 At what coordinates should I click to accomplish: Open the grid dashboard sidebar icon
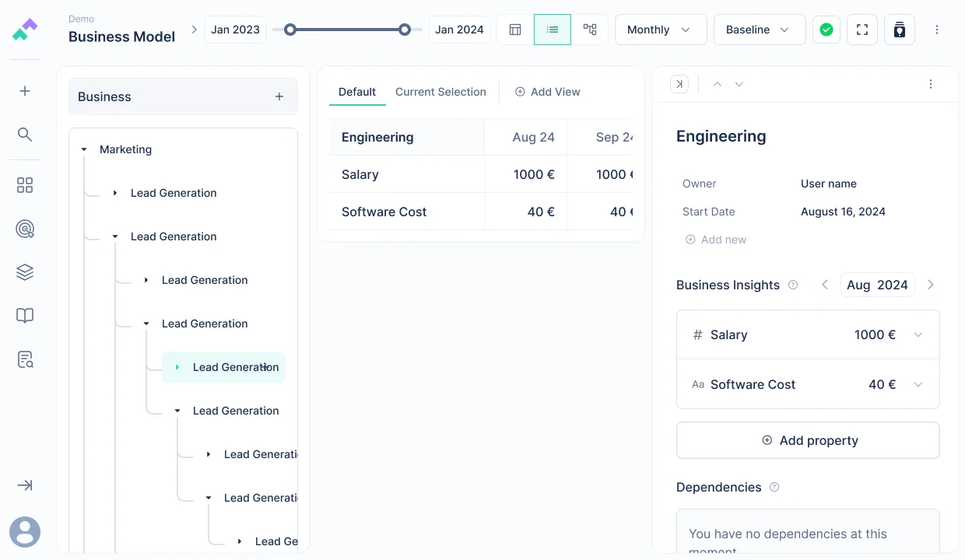click(25, 185)
